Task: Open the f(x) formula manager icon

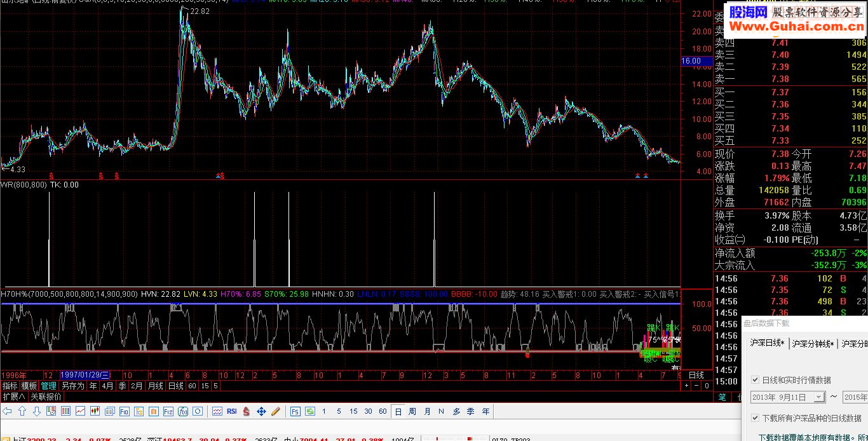Action: 182,411
